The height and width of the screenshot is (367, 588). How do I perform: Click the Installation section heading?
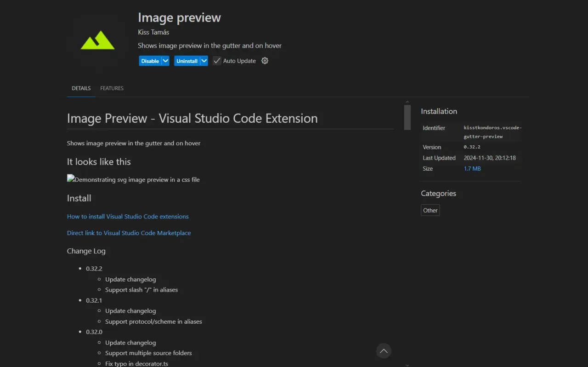[439, 111]
